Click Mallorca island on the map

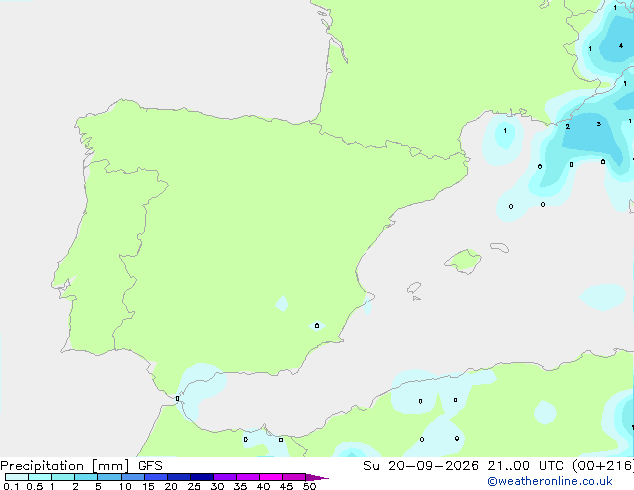[x=463, y=261]
